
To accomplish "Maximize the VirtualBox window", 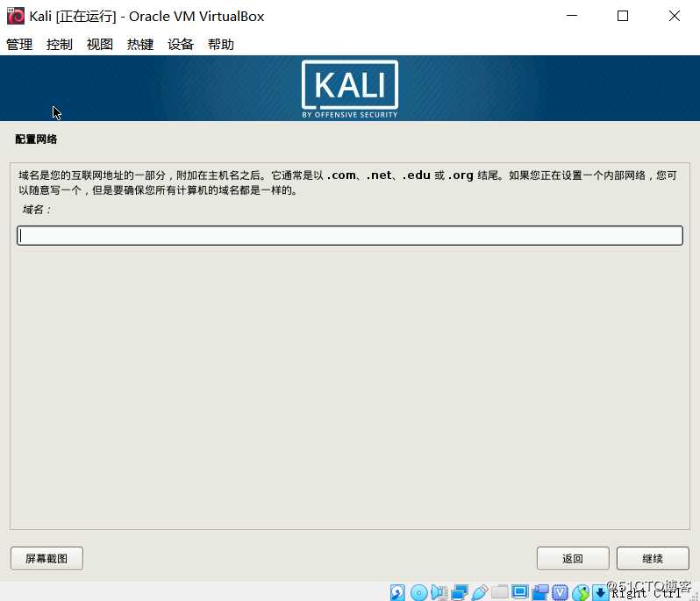I will point(623,16).
